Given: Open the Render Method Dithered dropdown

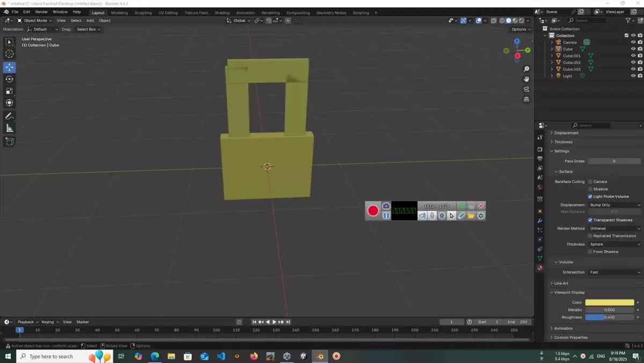Looking at the screenshot, I should pos(614,228).
